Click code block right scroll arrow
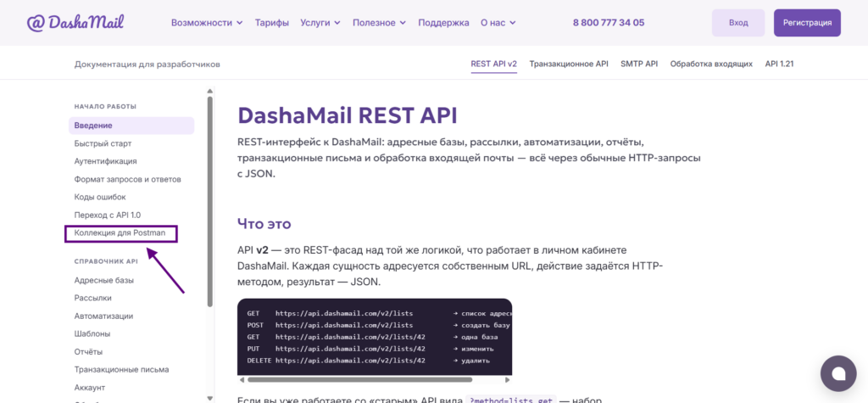Screen dimensions: 868x403 (508, 380)
